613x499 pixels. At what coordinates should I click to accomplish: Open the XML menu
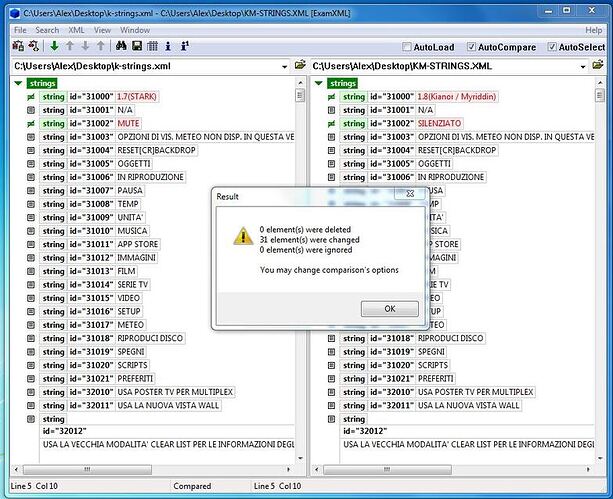click(76, 30)
